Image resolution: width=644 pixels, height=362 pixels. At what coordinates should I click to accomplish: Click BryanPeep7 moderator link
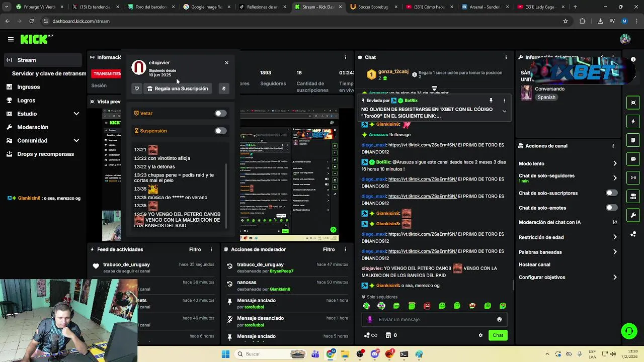pyautogui.click(x=281, y=271)
